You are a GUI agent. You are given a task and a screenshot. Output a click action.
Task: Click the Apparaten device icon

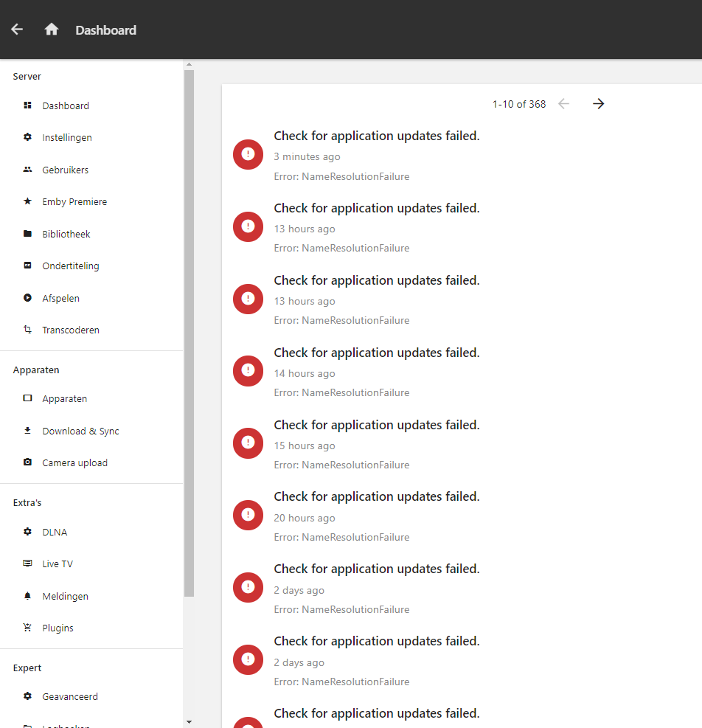coord(27,398)
